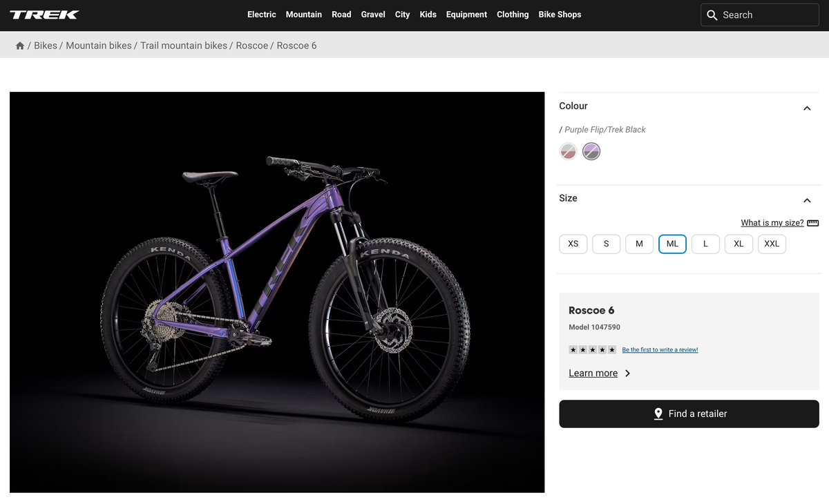
Task: Click the arrow next to Learn more
Action: [627, 373]
